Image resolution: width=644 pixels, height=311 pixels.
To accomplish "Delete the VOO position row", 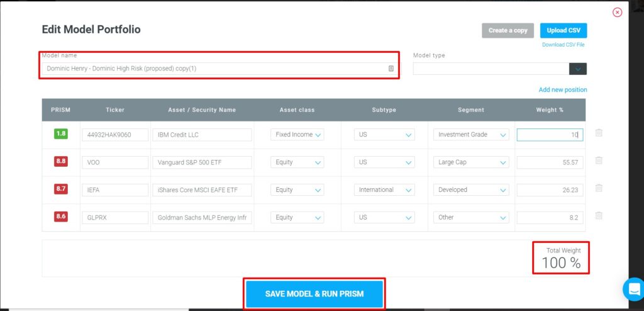I will point(599,161).
